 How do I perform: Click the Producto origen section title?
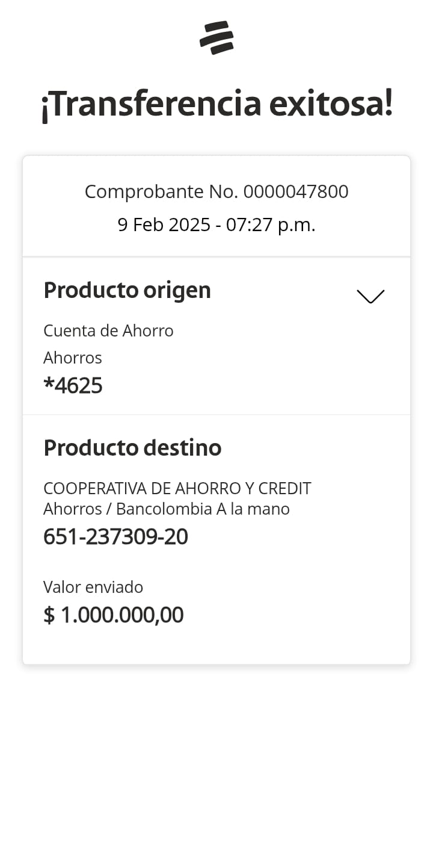coord(127,290)
